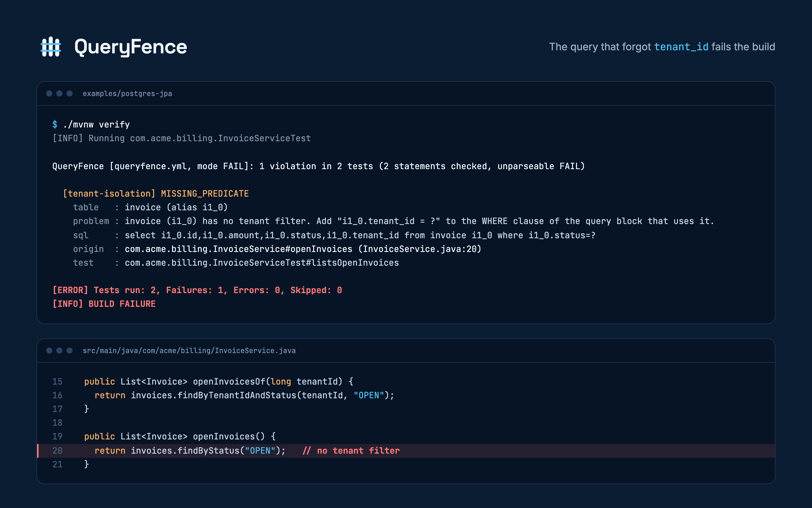Click the first window dot of InvoiceService.java panel

[49, 351]
